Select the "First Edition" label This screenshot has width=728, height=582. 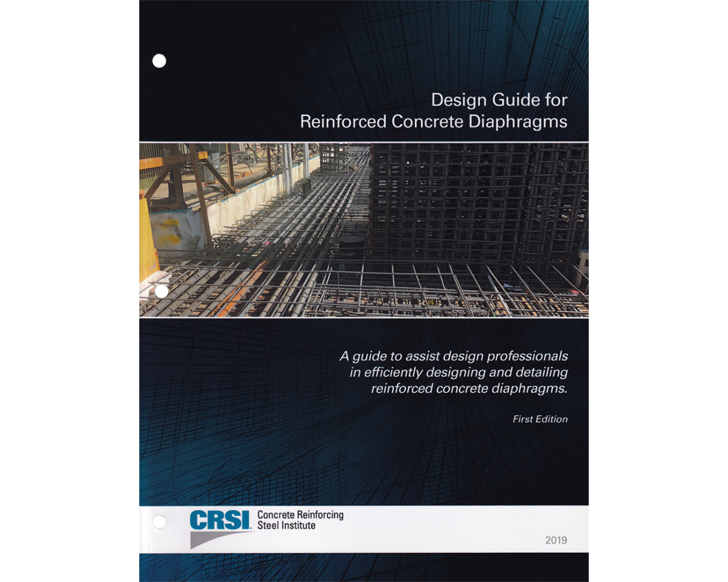tap(540, 419)
